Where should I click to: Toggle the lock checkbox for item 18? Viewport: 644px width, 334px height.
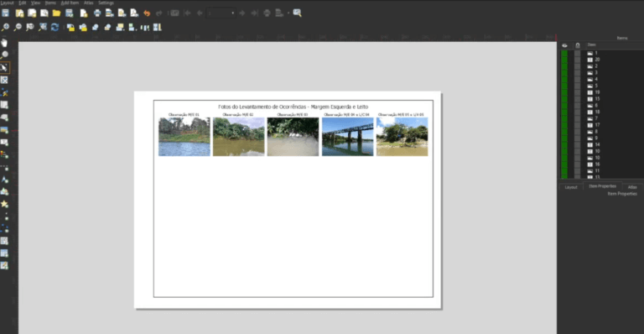(x=578, y=112)
